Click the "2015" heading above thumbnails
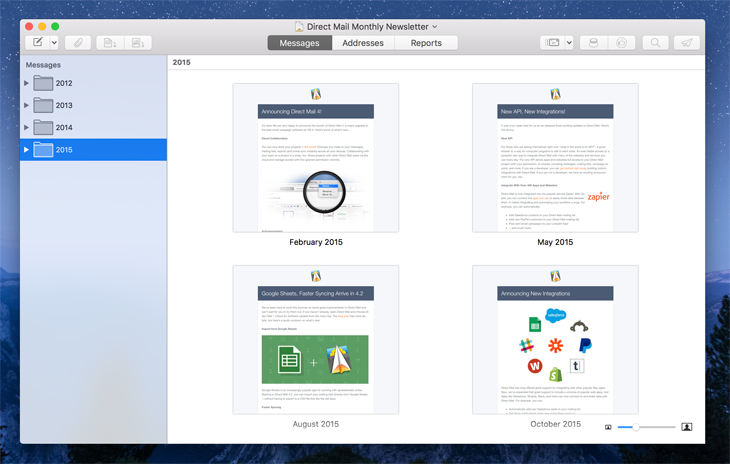 tap(181, 62)
